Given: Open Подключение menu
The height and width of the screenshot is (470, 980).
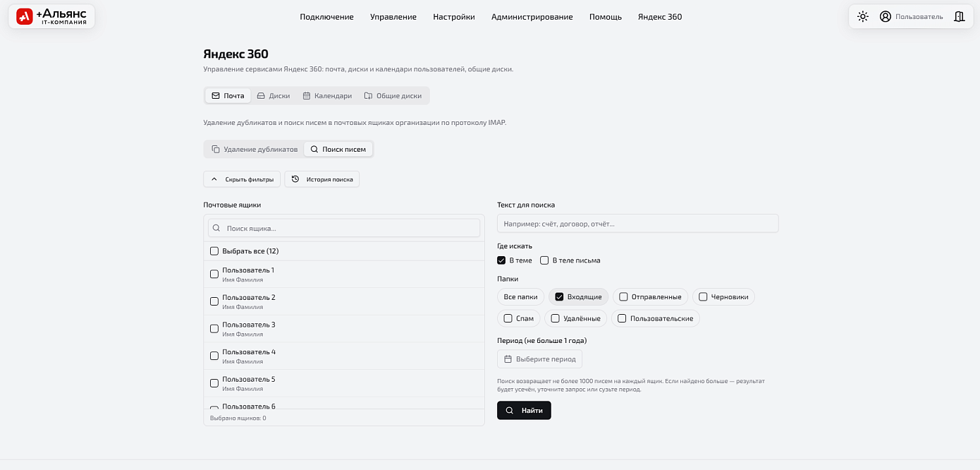Looking at the screenshot, I should click(326, 17).
